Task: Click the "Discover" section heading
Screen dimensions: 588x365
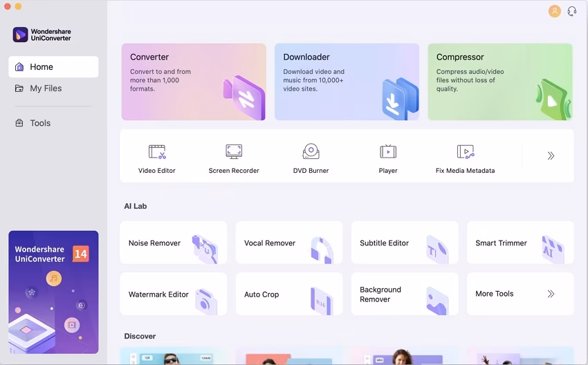Action: pyautogui.click(x=140, y=336)
